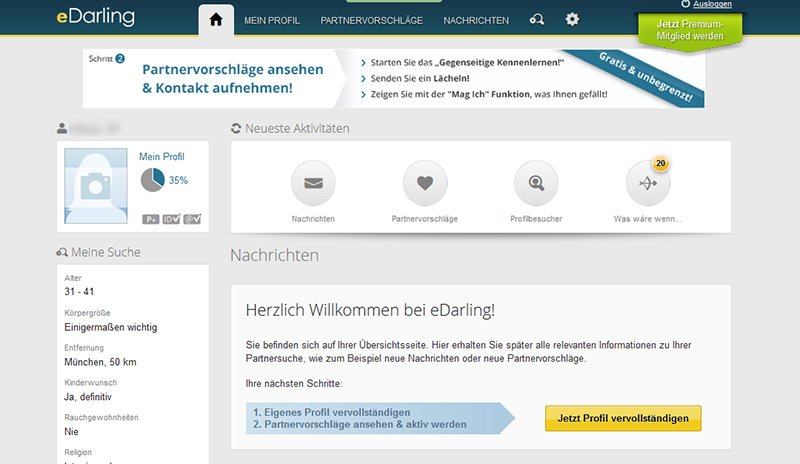Viewport: 800px width, 464px height.
Task: Click Nie under Rauchgewohnheiten
Action: (71, 431)
